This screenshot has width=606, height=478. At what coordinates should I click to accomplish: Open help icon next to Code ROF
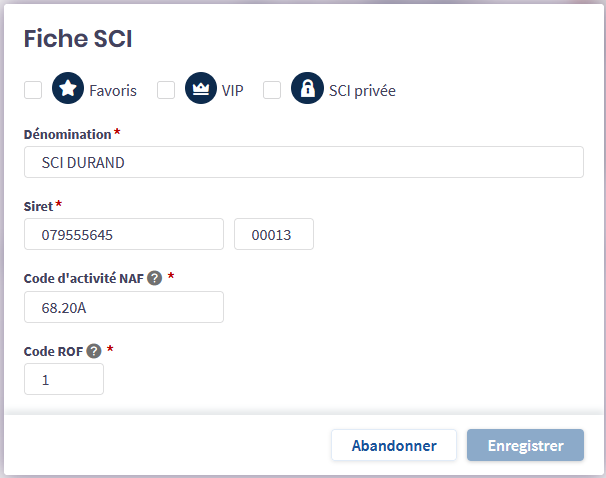[x=94, y=351]
